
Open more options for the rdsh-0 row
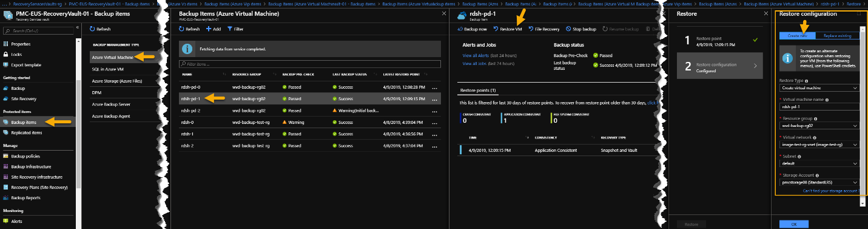[434, 123]
